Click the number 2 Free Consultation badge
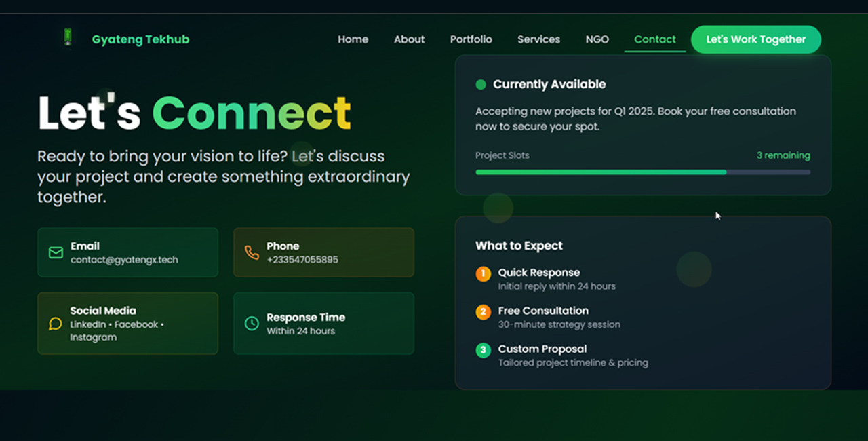868x441 pixels. (x=483, y=312)
